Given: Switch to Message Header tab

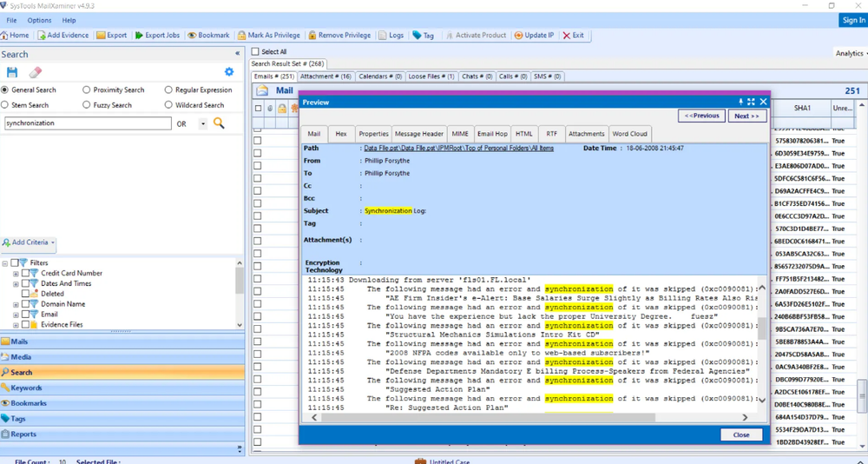Looking at the screenshot, I should (x=419, y=134).
